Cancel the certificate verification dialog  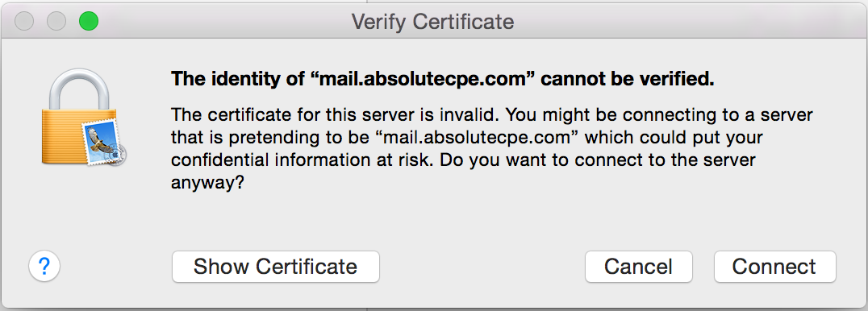coord(638,267)
